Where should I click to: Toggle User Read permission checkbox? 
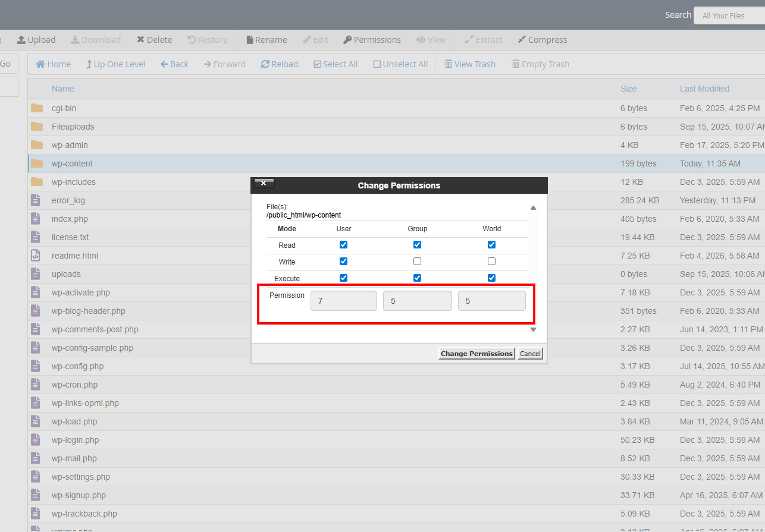pyautogui.click(x=343, y=244)
